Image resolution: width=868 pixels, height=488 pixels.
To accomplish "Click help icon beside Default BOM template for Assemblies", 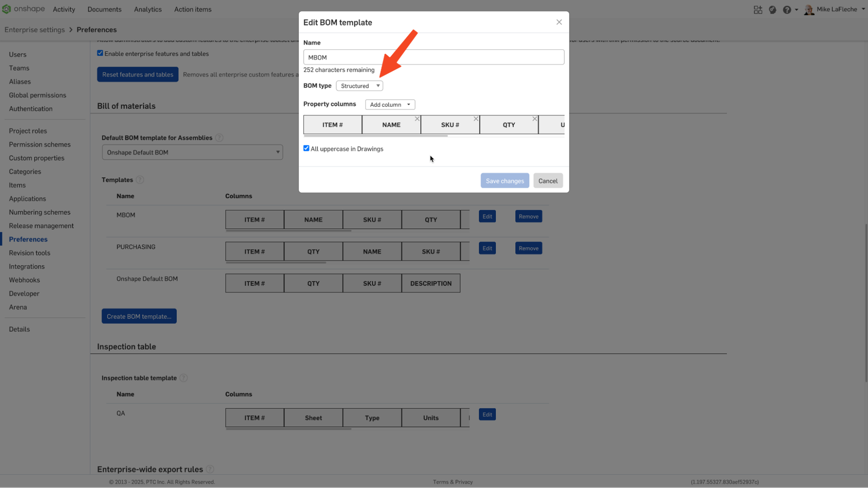I will point(219,138).
